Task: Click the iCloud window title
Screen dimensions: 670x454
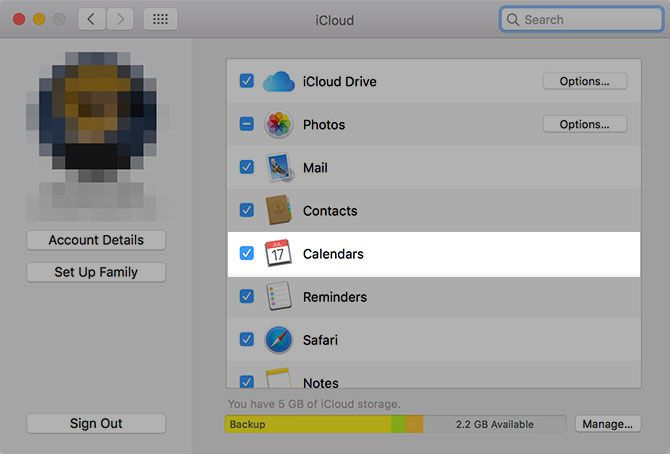Action: click(x=335, y=20)
